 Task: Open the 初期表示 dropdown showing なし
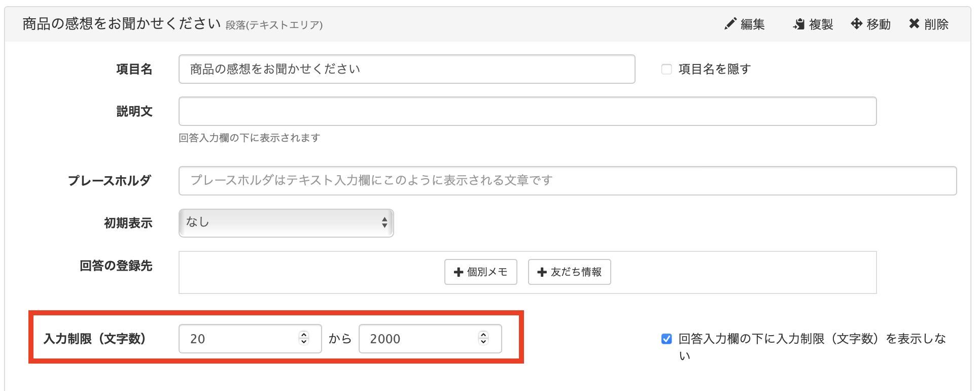click(286, 222)
